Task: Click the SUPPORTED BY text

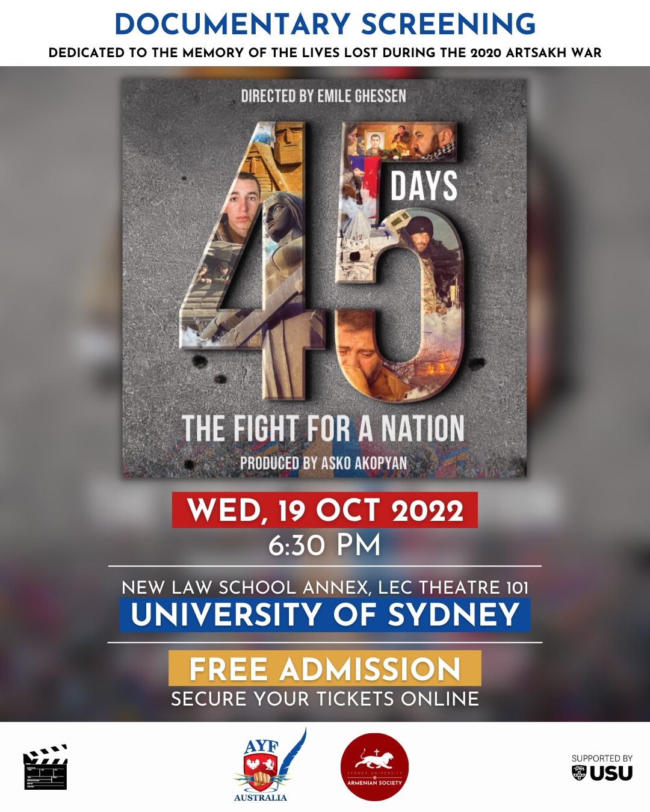Action: [602, 758]
